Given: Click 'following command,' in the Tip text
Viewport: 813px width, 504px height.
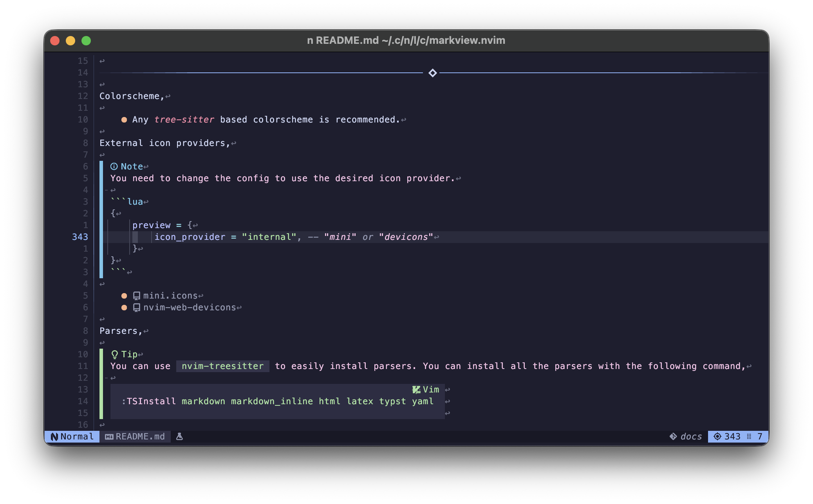Looking at the screenshot, I should pos(696,366).
